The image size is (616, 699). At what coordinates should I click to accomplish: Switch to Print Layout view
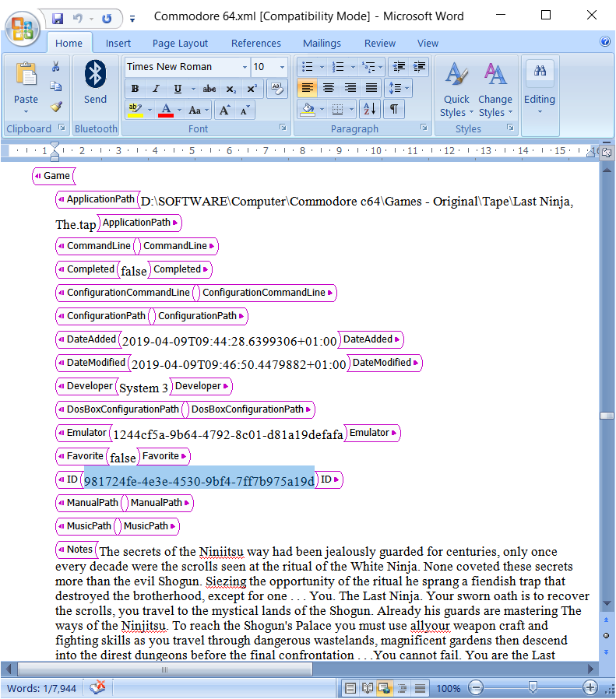click(350, 688)
